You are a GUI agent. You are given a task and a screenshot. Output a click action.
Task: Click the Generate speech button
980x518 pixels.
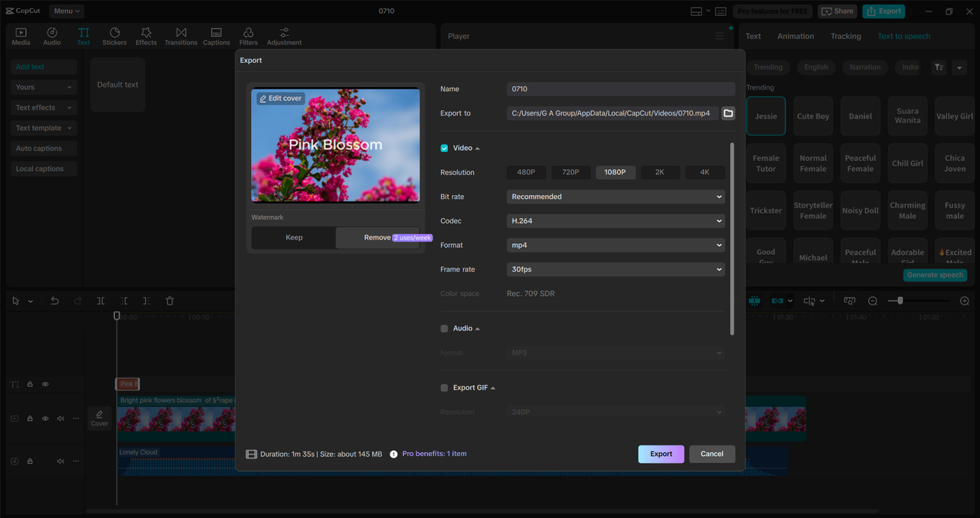(x=935, y=275)
